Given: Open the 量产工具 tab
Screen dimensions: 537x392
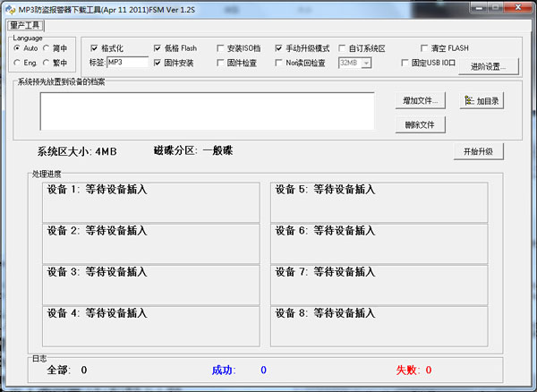Looking at the screenshot, I should click(x=25, y=25).
